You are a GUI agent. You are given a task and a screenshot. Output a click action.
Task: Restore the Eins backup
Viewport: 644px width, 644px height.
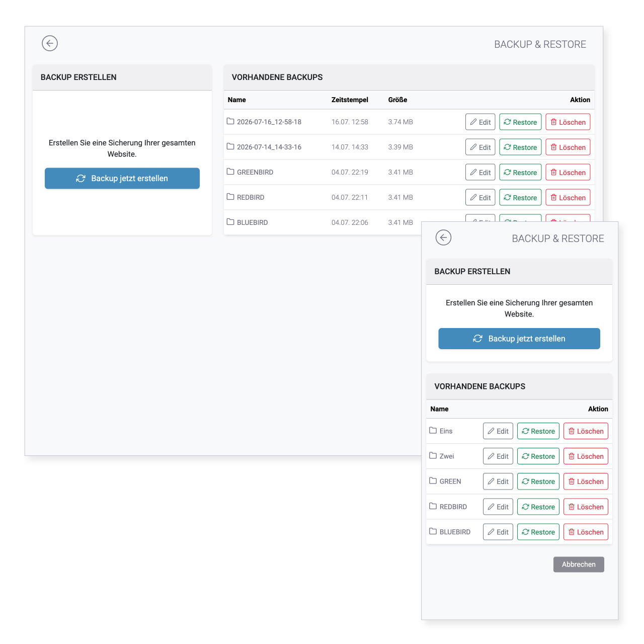pyautogui.click(x=538, y=431)
